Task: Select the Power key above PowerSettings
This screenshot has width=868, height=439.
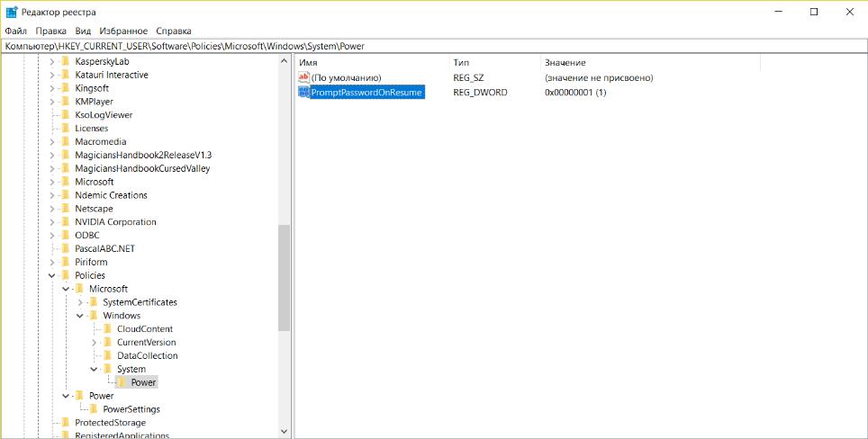Action: (x=102, y=396)
